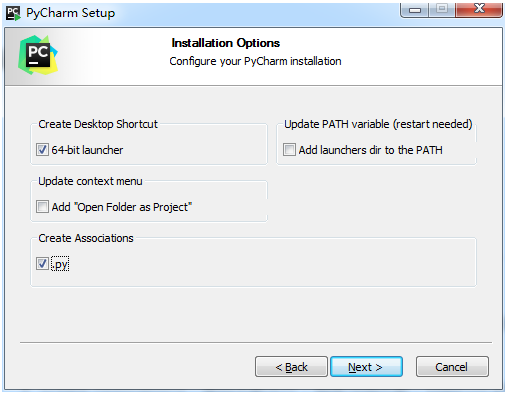Click the "64-bit launcher" label text
Screen dimensions: 508x397
[87, 150]
